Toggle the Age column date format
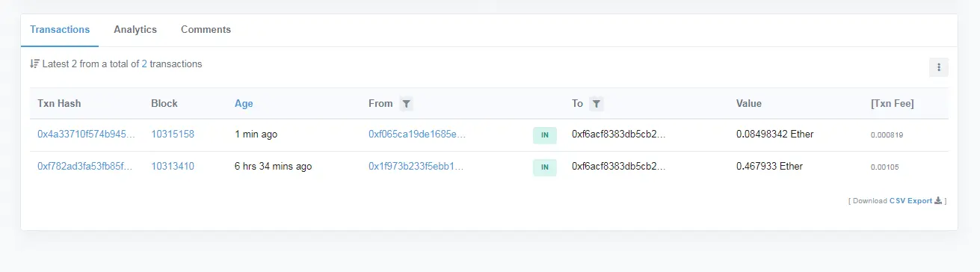This screenshot has width=980, height=272. tap(244, 104)
